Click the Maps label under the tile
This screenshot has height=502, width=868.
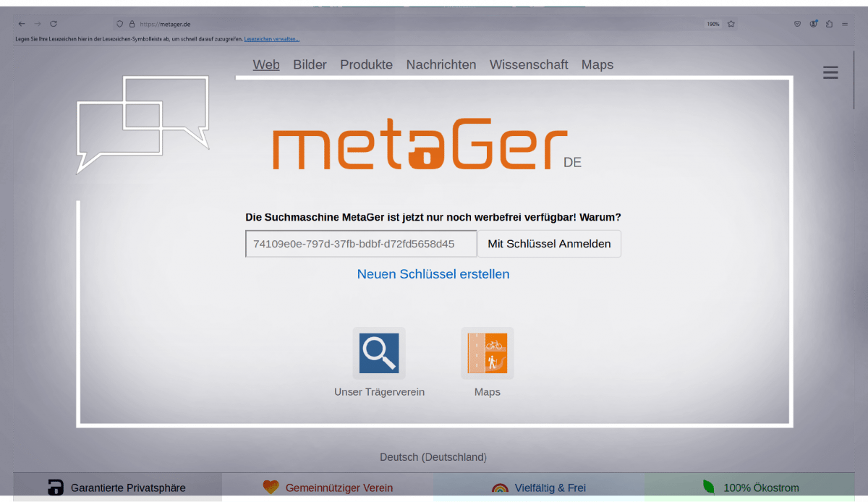click(488, 392)
